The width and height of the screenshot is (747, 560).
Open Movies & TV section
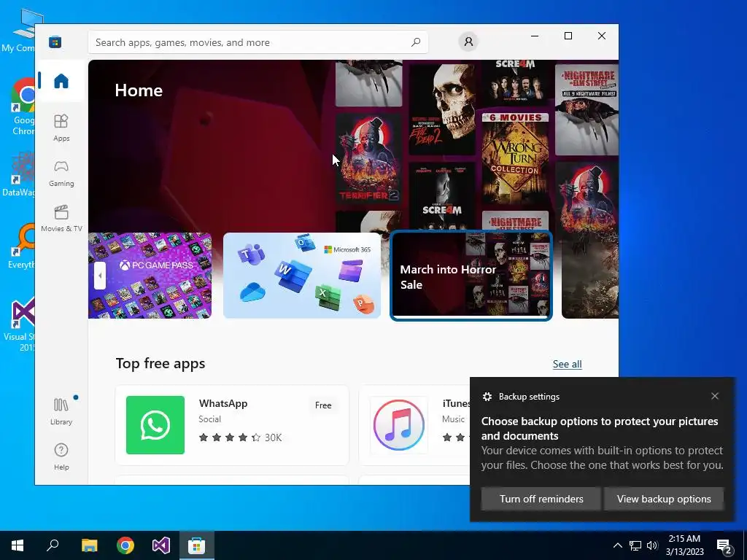pos(61,218)
